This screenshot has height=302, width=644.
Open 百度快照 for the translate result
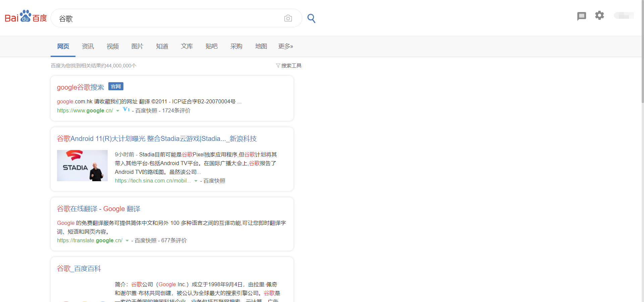point(145,240)
